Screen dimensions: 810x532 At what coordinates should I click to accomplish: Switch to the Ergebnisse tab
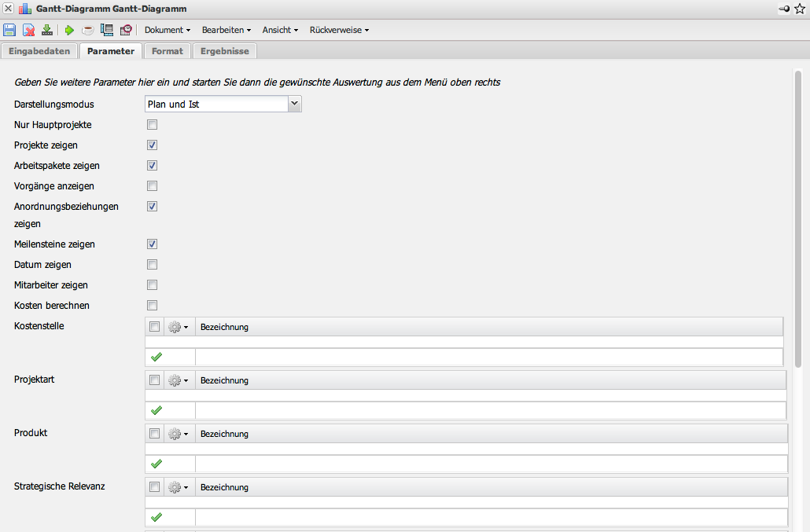[225, 51]
